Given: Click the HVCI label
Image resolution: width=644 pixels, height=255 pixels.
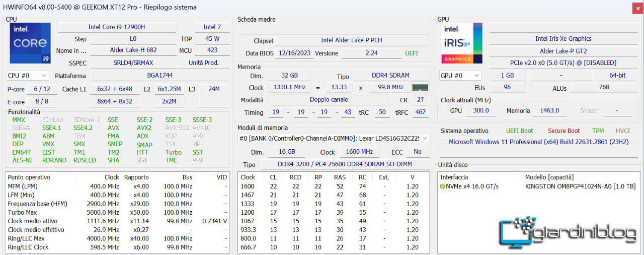Looking at the screenshot, I should pos(622,131).
